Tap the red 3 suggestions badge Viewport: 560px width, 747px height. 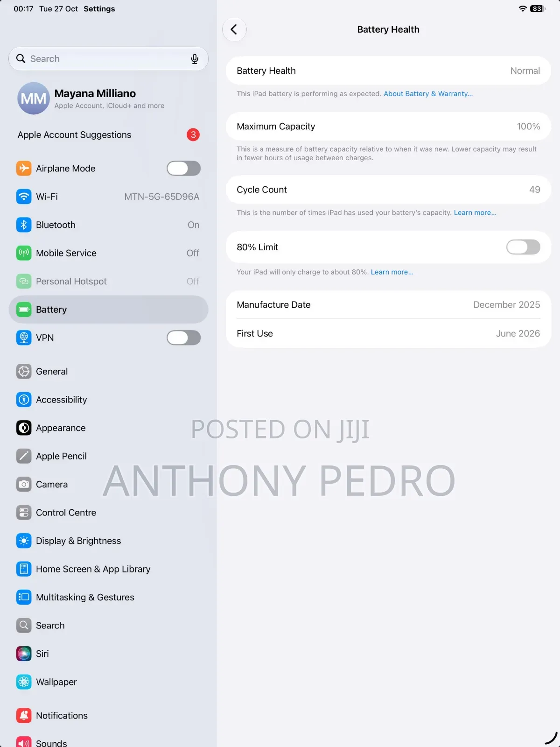tap(193, 135)
